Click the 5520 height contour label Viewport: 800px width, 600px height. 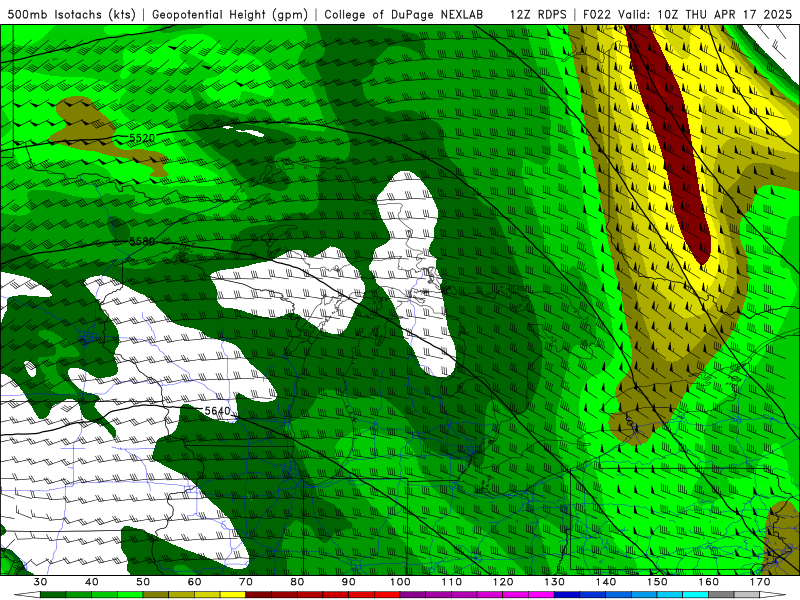(x=142, y=138)
